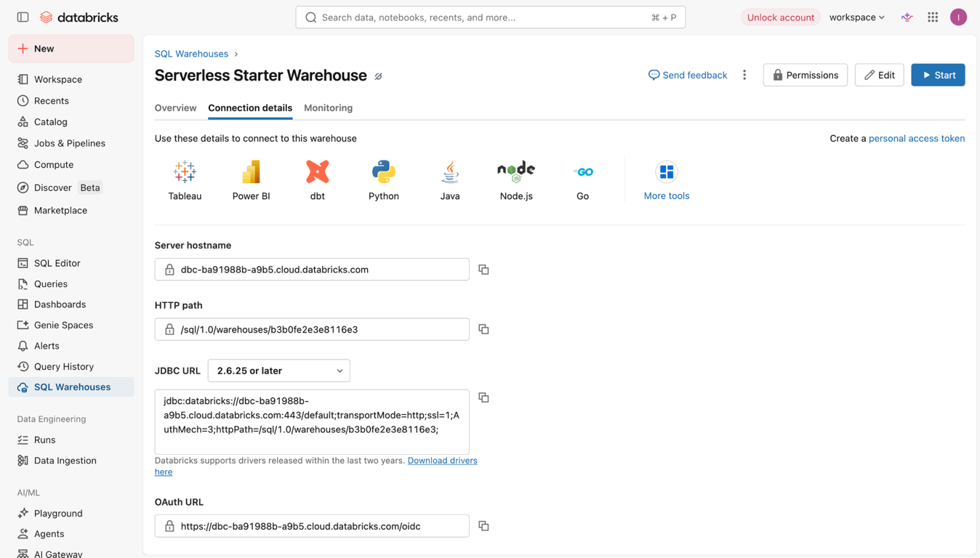This screenshot has height=558, width=980.
Task: Click Download drivers link
Action: tap(442, 461)
